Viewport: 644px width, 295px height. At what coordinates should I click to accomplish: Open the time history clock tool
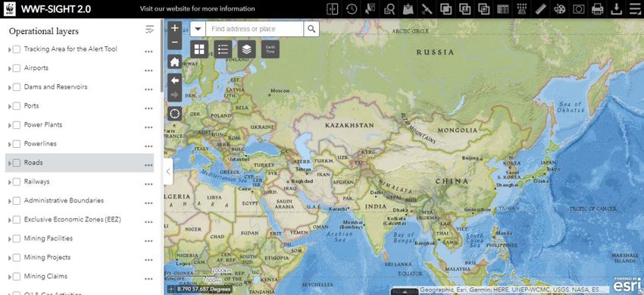[351, 9]
